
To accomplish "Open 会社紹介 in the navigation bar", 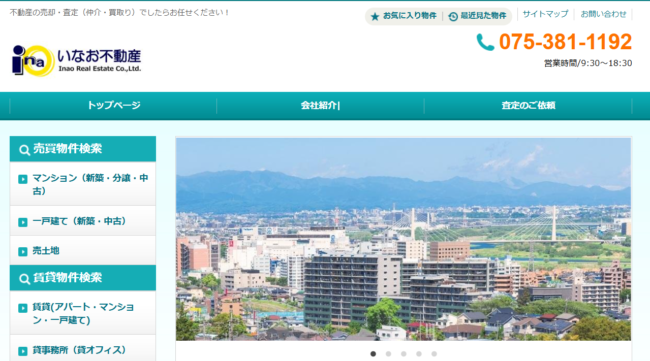I will click(320, 106).
